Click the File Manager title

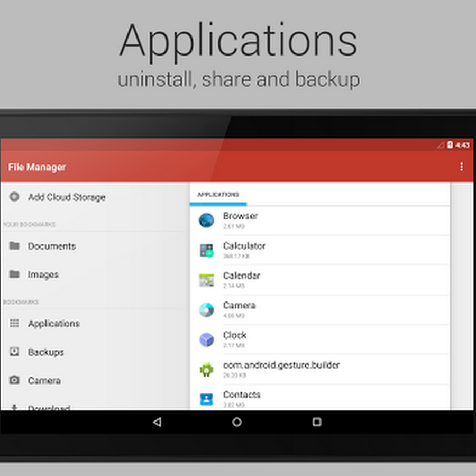pyautogui.click(x=36, y=167)
